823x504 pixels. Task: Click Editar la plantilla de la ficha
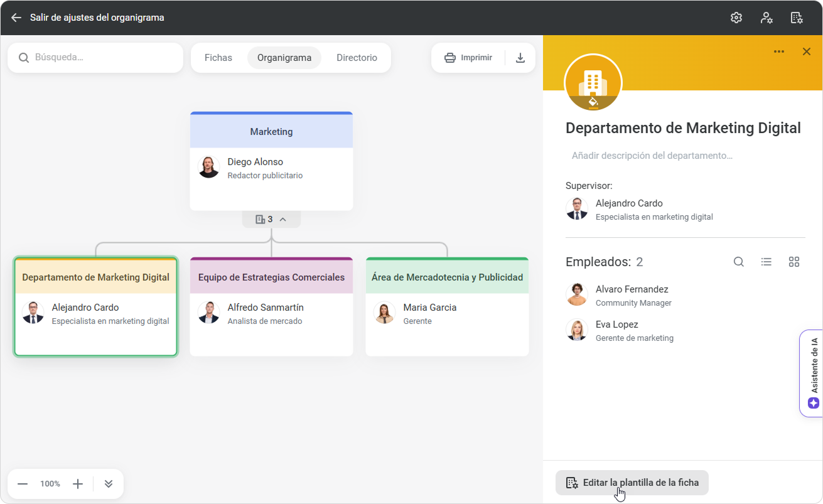[x=632, y=483]
